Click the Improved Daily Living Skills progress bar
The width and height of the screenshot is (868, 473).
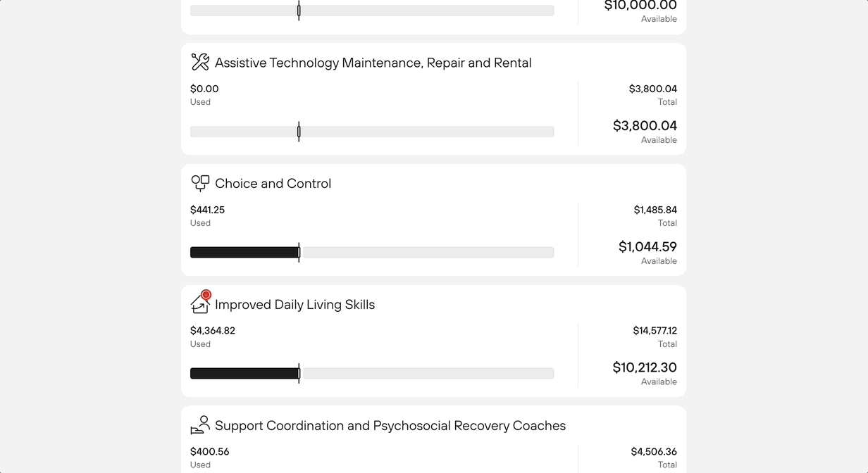click(x=372, y=374)
